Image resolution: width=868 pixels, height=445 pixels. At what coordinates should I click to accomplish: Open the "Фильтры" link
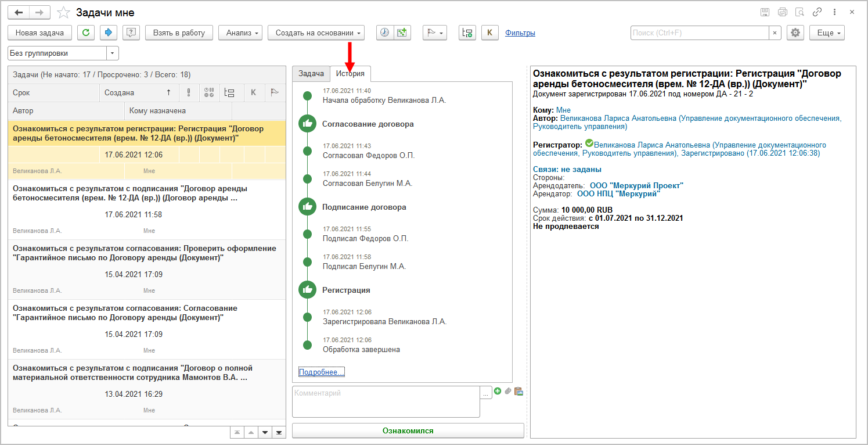point(520,33)
